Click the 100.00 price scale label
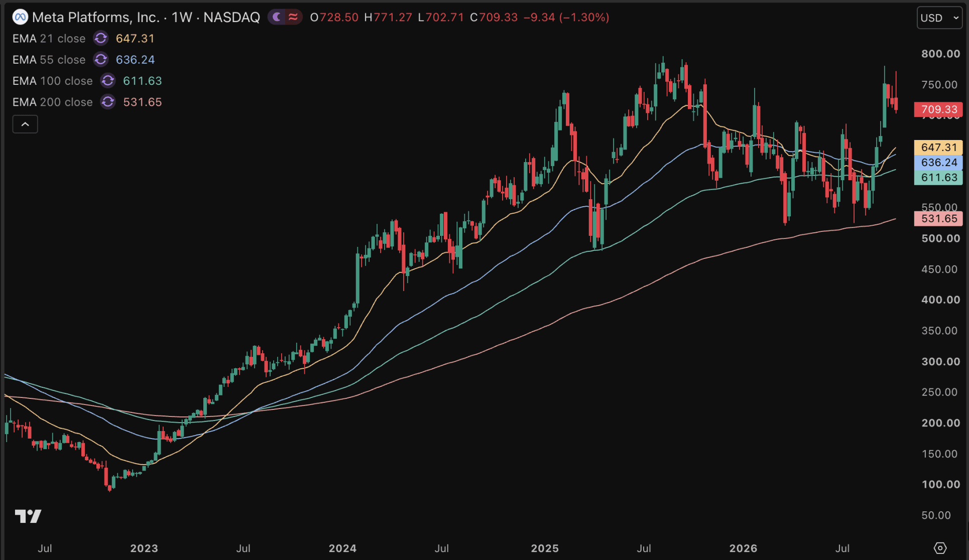 point(940,484)
